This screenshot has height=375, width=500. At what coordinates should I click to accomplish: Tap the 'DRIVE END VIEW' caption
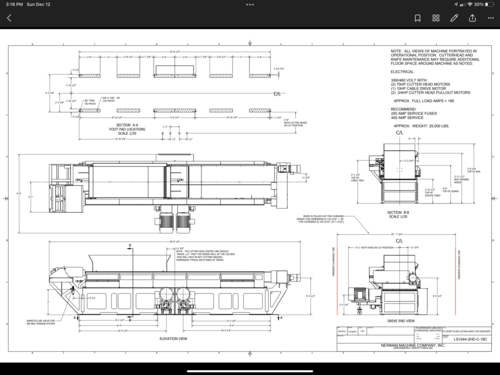coord(401,321)
